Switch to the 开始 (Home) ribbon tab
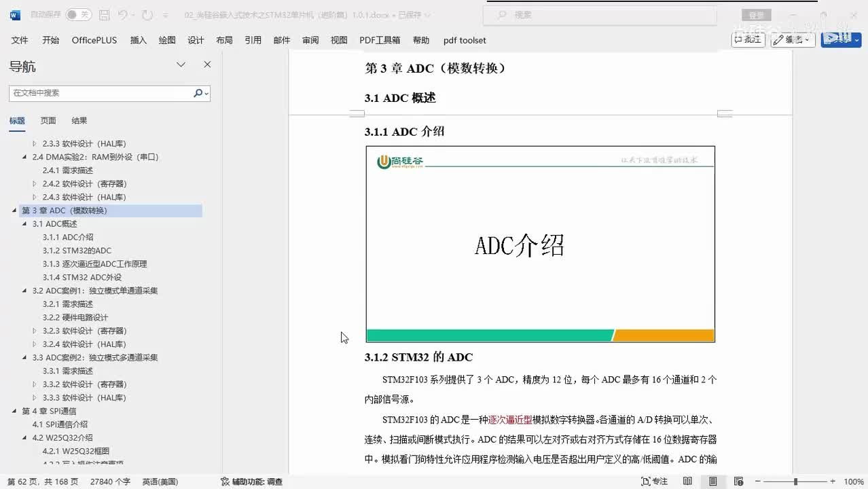The image size is (868, 489). tap(50, 40)
